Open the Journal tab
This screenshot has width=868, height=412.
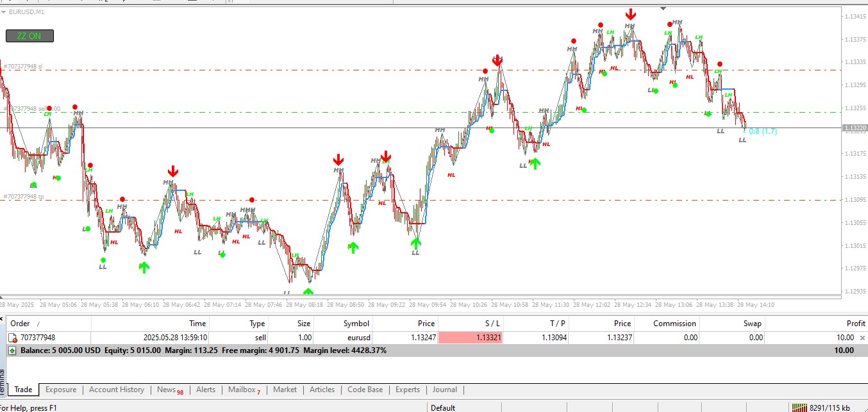(444, 390)
